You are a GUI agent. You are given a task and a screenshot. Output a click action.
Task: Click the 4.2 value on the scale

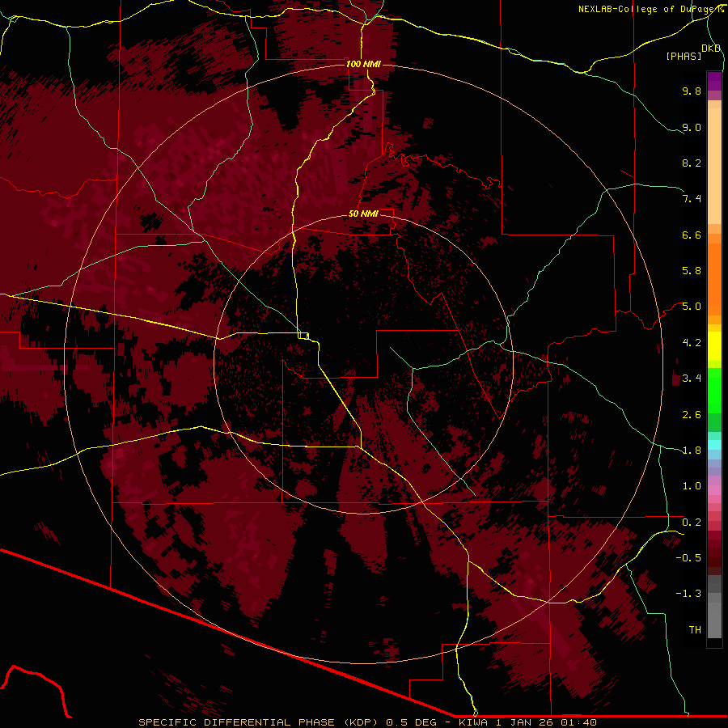(692, 343)
